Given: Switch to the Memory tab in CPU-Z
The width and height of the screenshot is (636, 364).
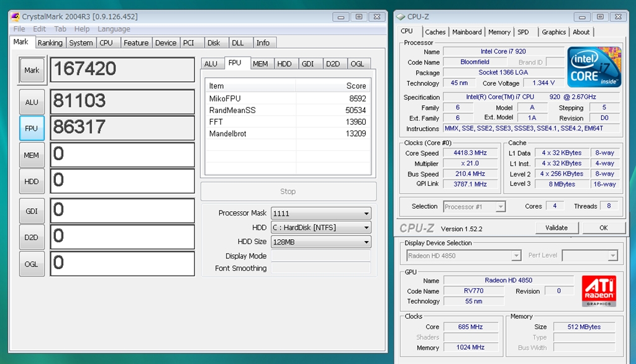Looking at the screenshot, I should (x=499, y=32).
